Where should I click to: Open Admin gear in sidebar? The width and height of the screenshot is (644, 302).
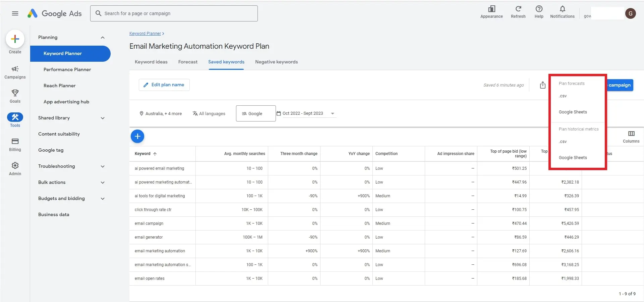pos(15,168)
